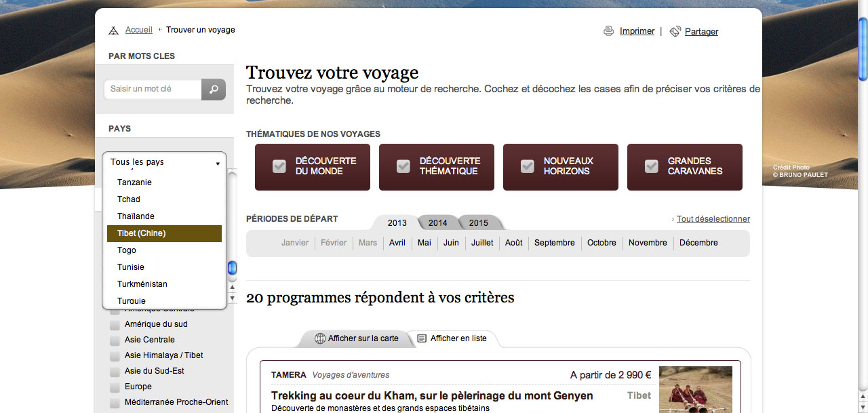This screenshot has width=868, height=413.
Task: Open the Tibetan monks trip thumbnail
Action: point(696,389)
